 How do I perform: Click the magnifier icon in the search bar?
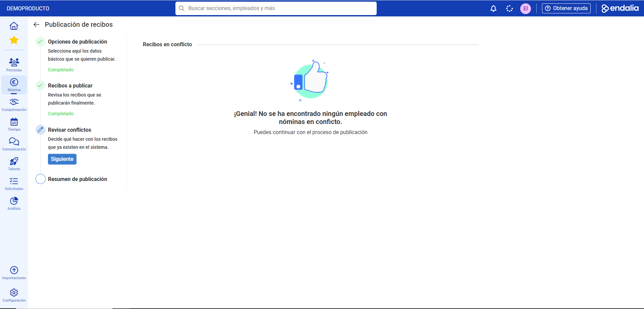[x=181, y=8]
